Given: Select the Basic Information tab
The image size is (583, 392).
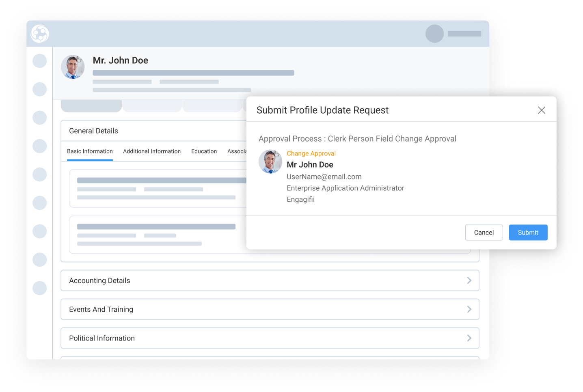Looking at the screenshot, I should (x=90, y=151).
